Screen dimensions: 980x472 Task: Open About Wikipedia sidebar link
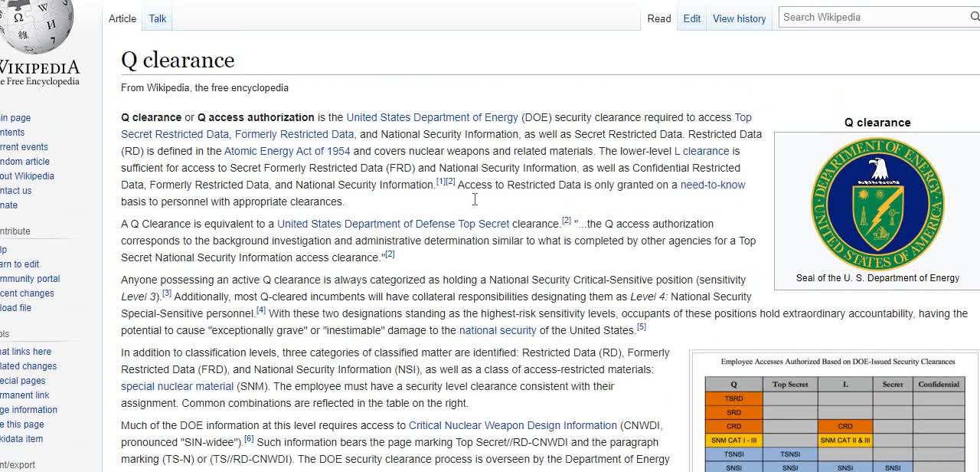[x=27, y=176]
